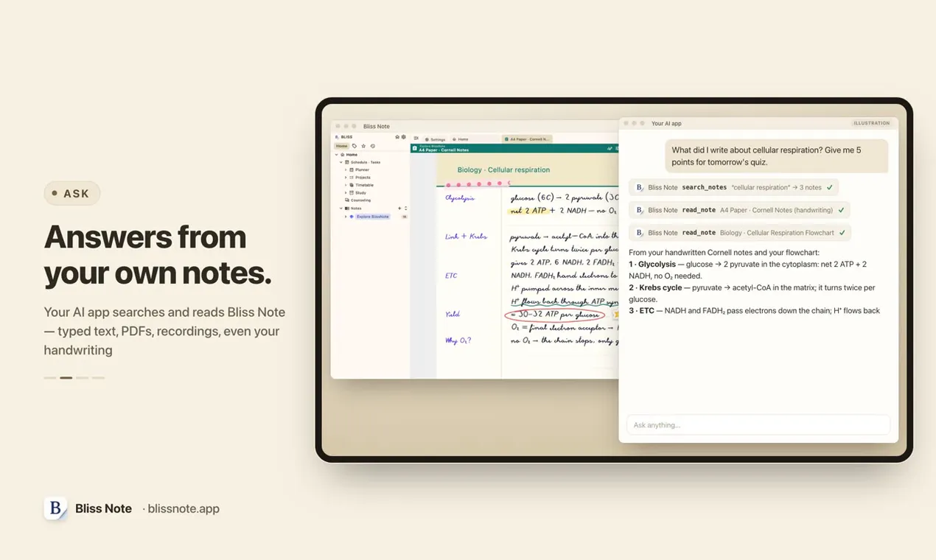This screenshot has height=560, width=936.
Task: Expand the Study tree item
Action: coord(346,193)
